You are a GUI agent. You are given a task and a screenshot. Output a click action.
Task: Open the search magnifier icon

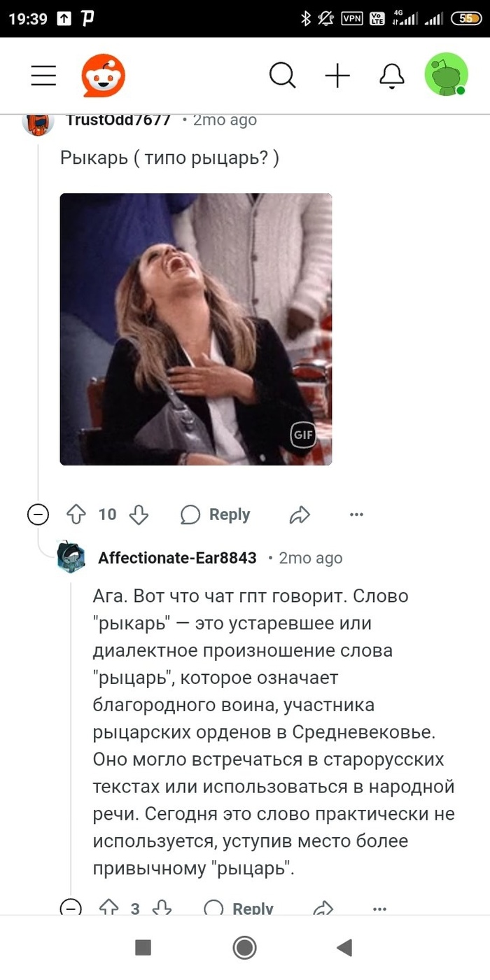283,75
